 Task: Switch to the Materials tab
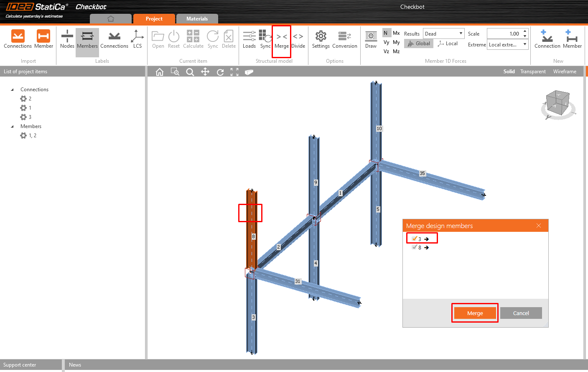click(x=197, y=19)
